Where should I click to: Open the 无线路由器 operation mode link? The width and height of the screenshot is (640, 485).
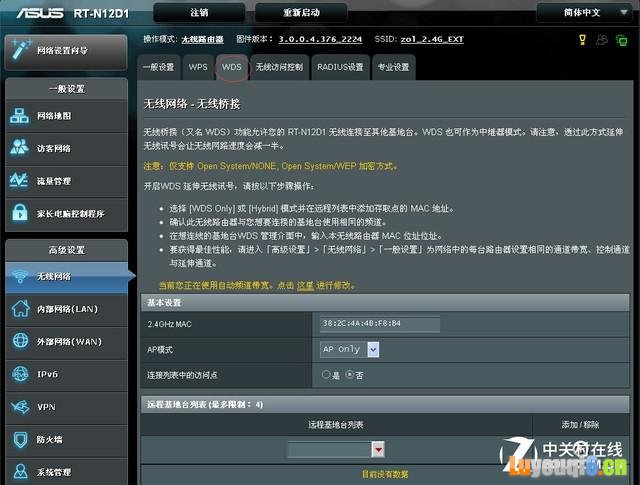202,39
